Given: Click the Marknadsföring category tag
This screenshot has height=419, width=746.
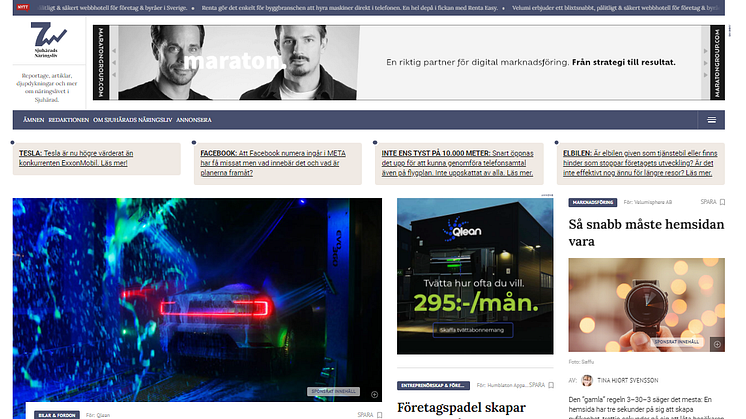Looking at the screenshot, I should [592, 202].
